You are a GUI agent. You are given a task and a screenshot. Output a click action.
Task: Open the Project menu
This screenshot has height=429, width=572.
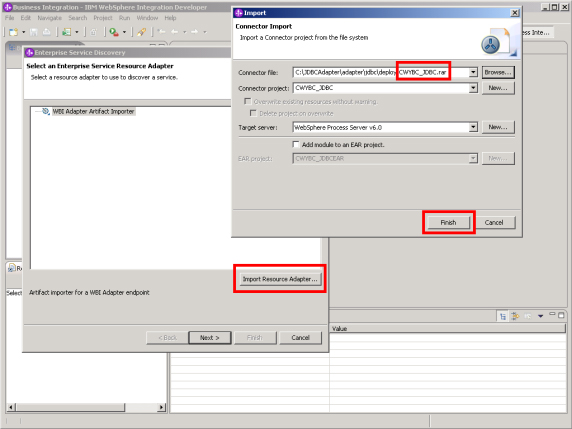coord(103,18)
